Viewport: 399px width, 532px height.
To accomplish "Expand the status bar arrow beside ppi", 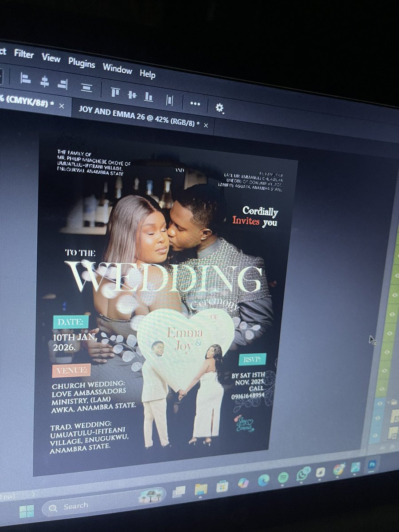I will [x=33, y=493].
